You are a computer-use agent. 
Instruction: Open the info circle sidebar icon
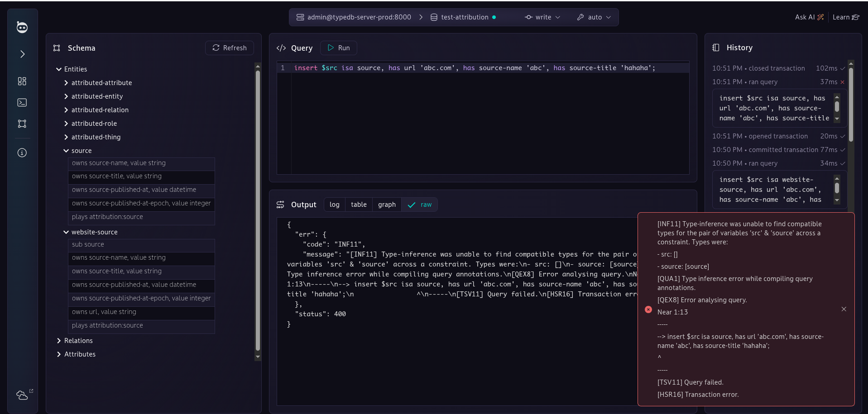click(x=22, y=153)
